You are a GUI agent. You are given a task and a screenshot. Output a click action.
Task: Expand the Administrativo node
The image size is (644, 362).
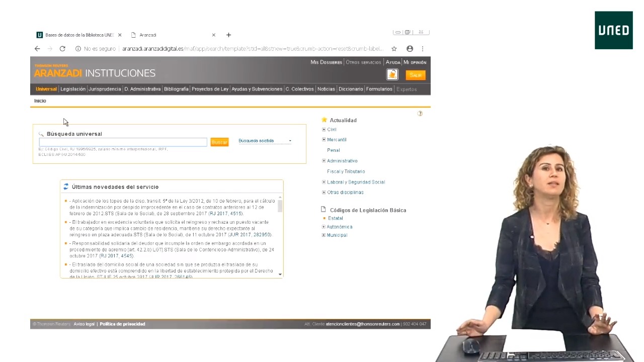(324, 161)
